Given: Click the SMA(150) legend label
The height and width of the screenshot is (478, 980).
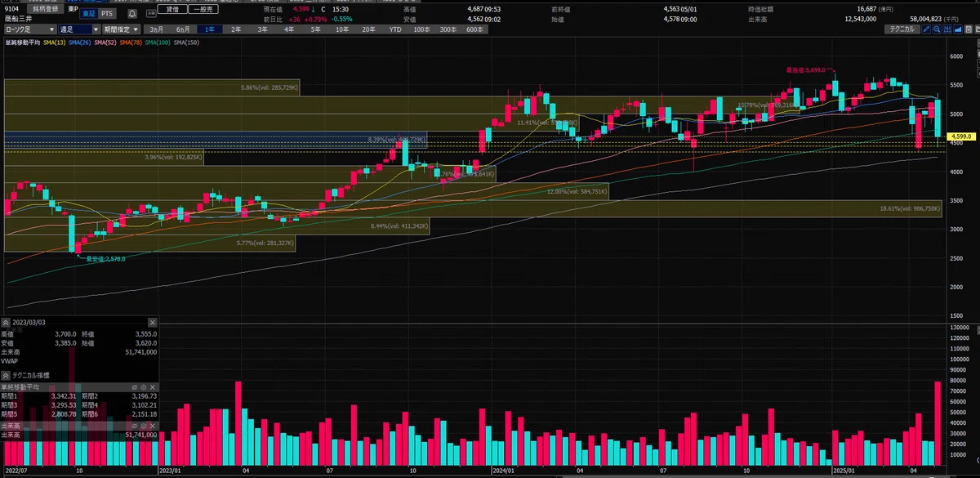Looking at the screenshot, I should point(187,41).
